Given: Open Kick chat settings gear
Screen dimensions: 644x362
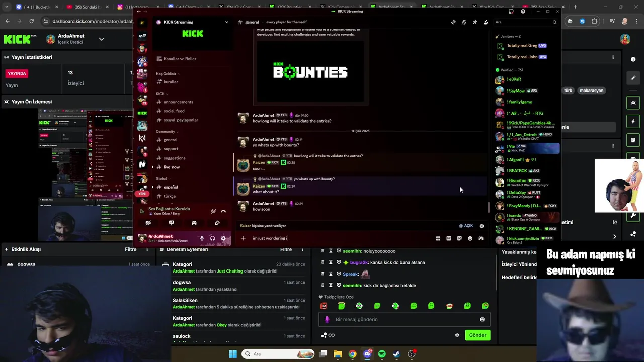Looking at the screenshot, I should (x=457, y=335).
